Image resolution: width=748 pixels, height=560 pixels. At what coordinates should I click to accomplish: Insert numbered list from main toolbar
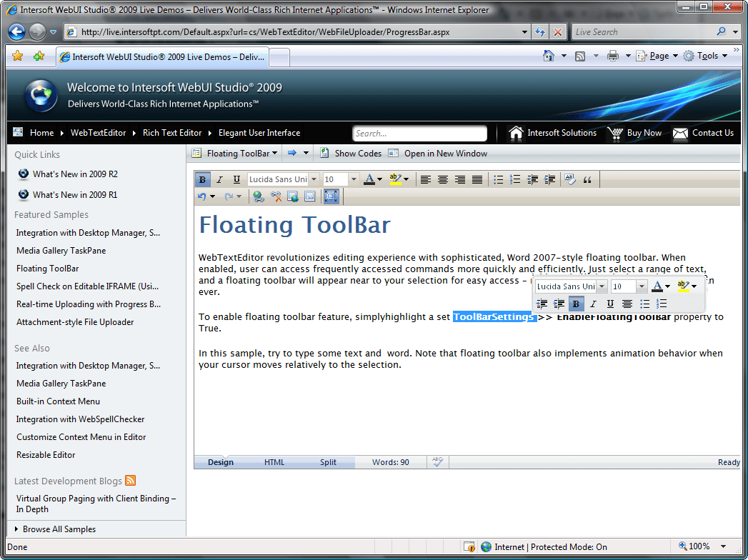(515, 180)
